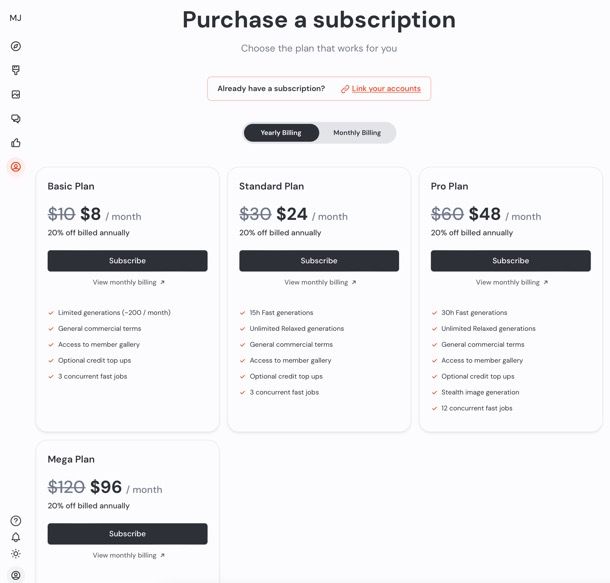This screenshot has width=610, height=583.
Task: Switch to Monthly Billing option
Action: tap(357, 133)
